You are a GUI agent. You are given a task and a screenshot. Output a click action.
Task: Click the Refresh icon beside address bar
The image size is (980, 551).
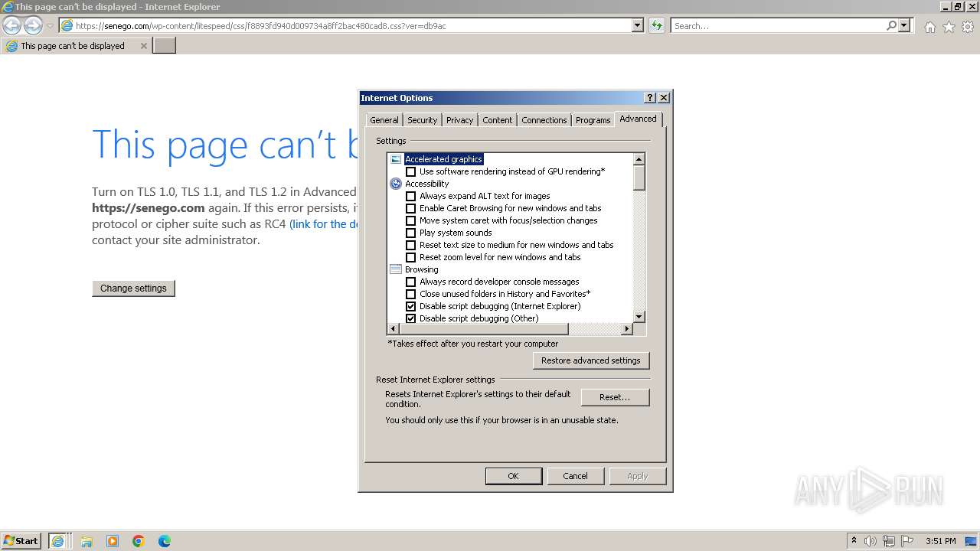click(x=656, y=25)
